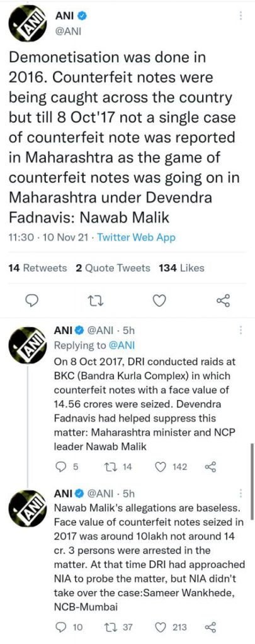The height and width of the screenshot is (644, 255).
Task: Open more options on last reply tweet
Action: 240,493
